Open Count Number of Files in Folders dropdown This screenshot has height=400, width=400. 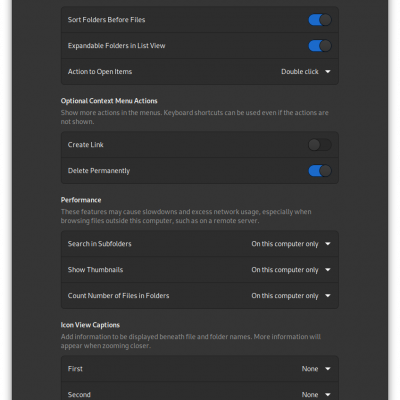(x=291, y=296)
